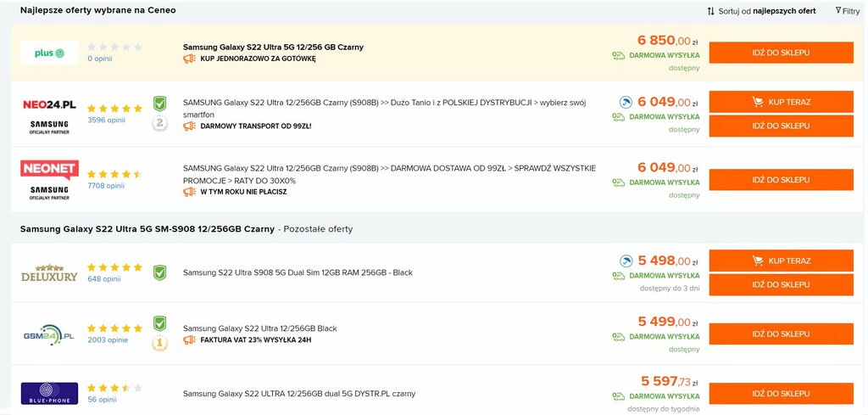Viewport: 868px width, 415px height.
Task: Go to Deluxury shop via IDŹ DO SKLEPU
Action: click(781, 284)
